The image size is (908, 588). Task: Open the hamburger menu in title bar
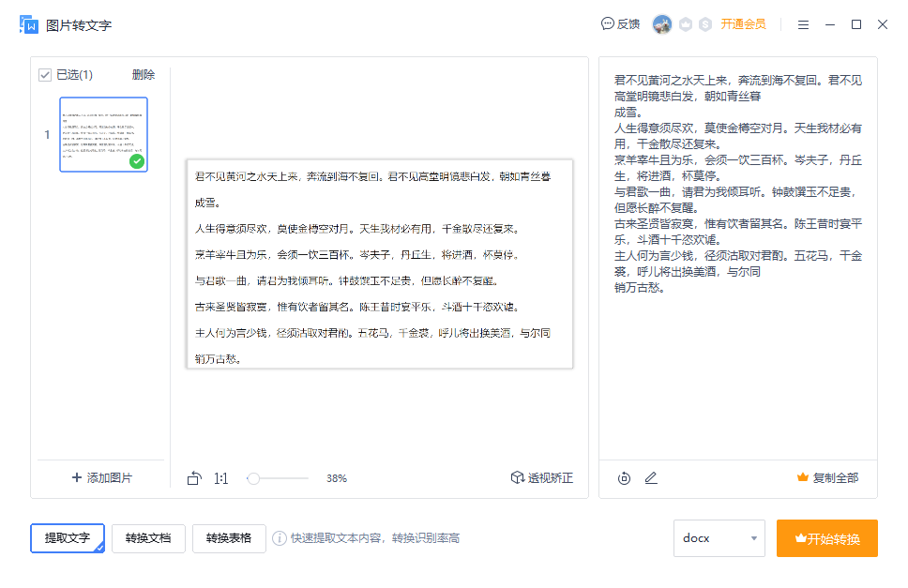(803, 25)
